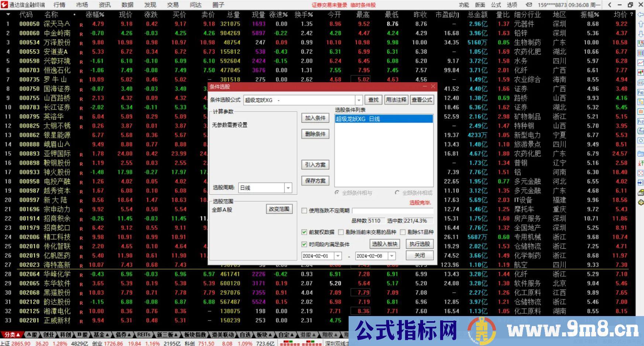The height and width of the screenshot is (346, 644).
Task: Click the blue export arrow icon in sidebar
Action: [641, 183]
